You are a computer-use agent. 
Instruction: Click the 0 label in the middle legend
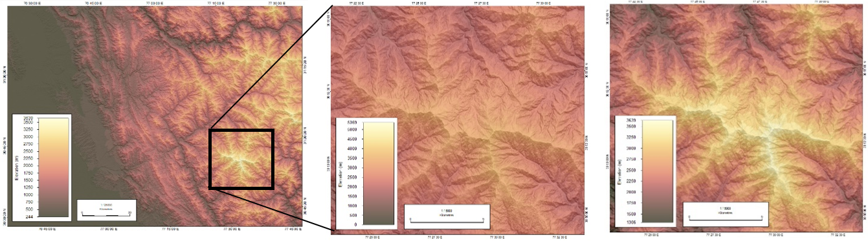coord(356,224)
